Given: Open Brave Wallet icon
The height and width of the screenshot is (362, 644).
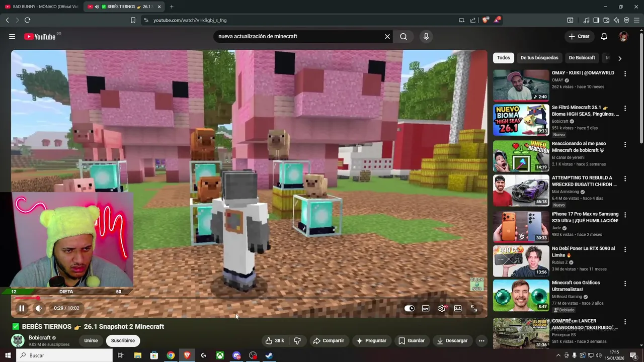Looking at the screenshot, I should pyautogui.click(x=606, y=20).
